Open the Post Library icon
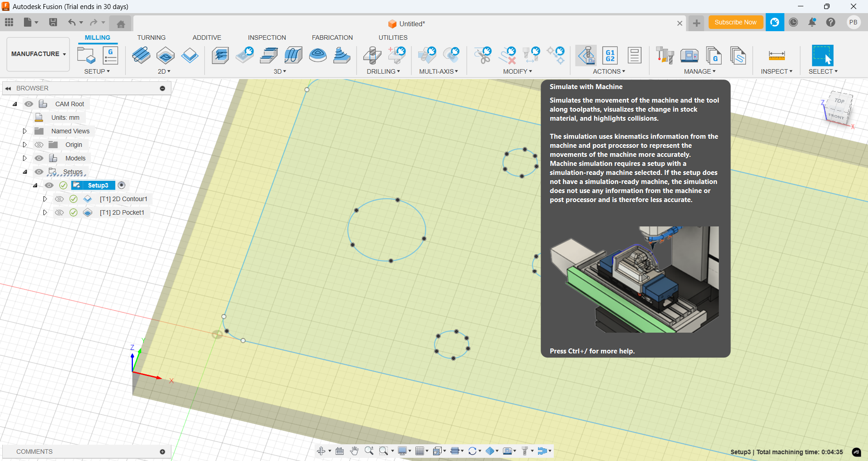Image resolution: width=868 pixels, height=461 pixels. (x=714, y=56)
